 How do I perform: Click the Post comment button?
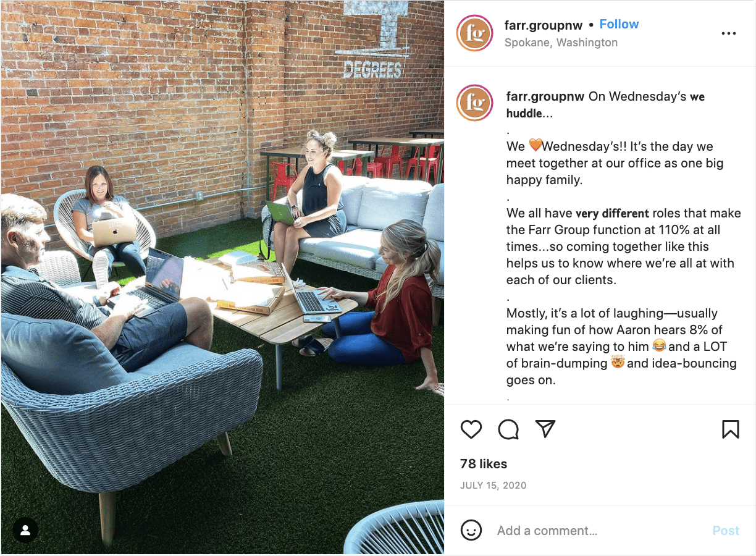(x=726, y=531)
